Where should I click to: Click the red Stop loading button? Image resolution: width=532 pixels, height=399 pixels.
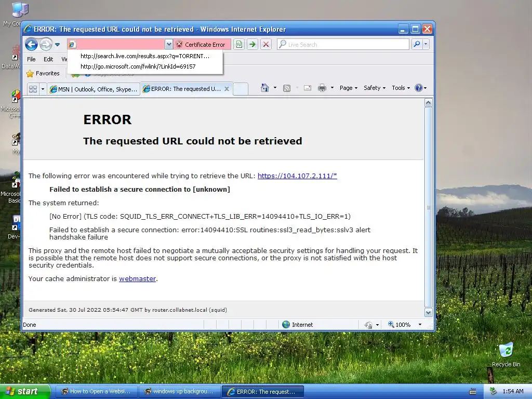coord(266,45)
